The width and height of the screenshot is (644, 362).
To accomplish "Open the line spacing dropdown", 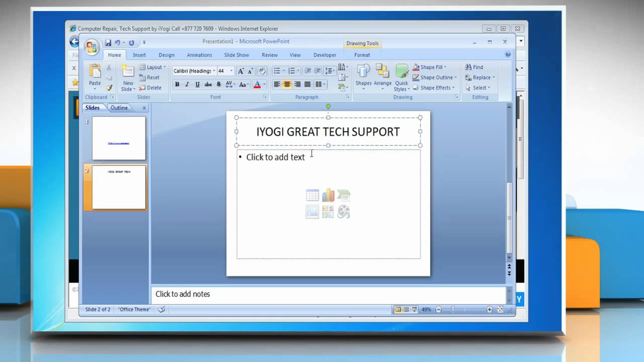I will 330,71.
